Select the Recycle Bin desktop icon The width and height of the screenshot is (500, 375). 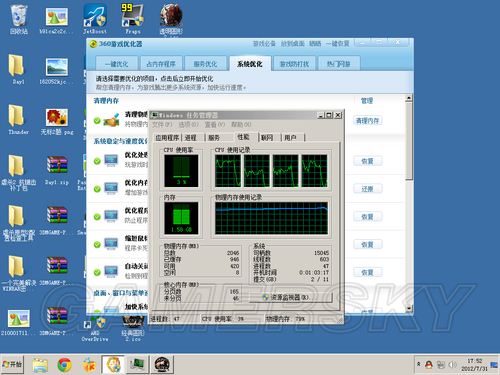coord(19,19)
